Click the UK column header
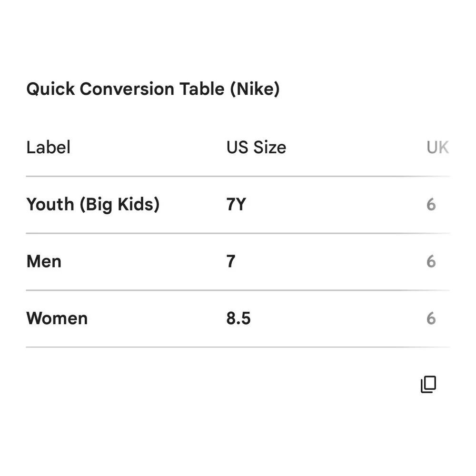Viewport: 476px width, 476px height. [x=437, y=148]
